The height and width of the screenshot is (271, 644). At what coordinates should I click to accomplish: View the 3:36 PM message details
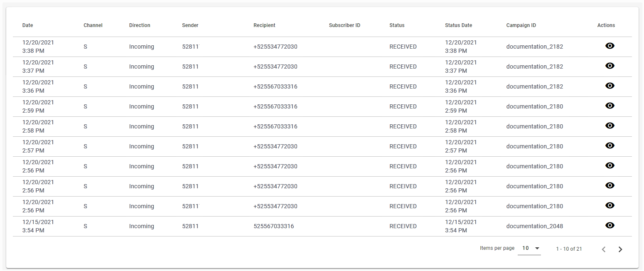pos(610,86)
